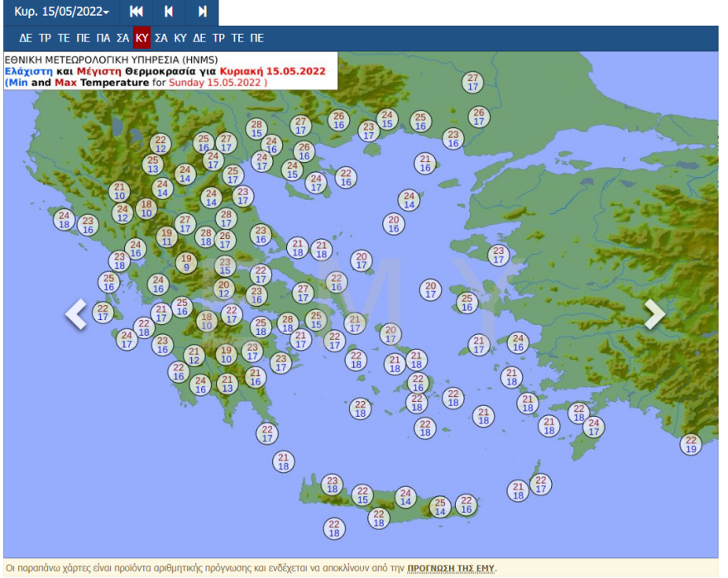Click the 24/18 marker on far west island
Viewport: 728px width, 578px height.
[x=65, y=220]
